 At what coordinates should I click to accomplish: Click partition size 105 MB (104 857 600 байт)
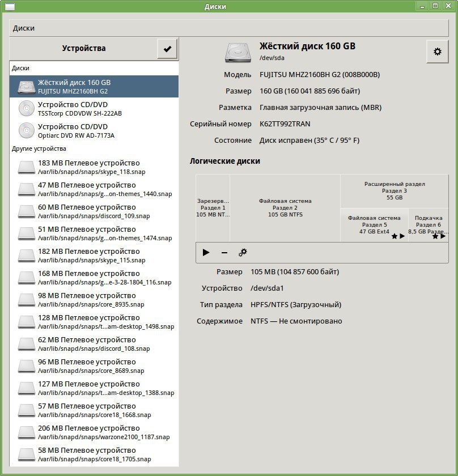(295, 271)
